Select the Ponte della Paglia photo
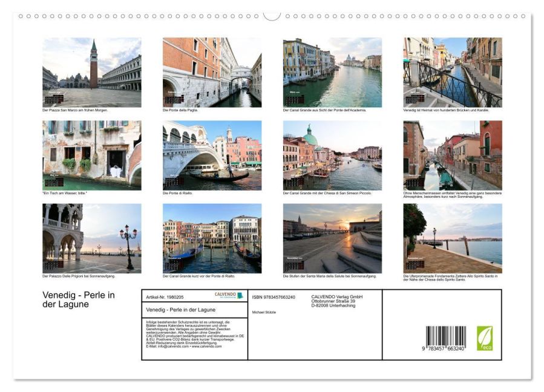544x392 pixels. pyautogui.click(x=212, y=72)
